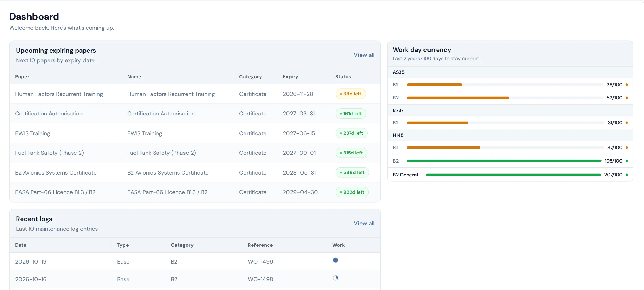Screen dimensions: 644x290
Task: Select B2 Avionics Systems Certificate paper cell
Action: point(56,173)
